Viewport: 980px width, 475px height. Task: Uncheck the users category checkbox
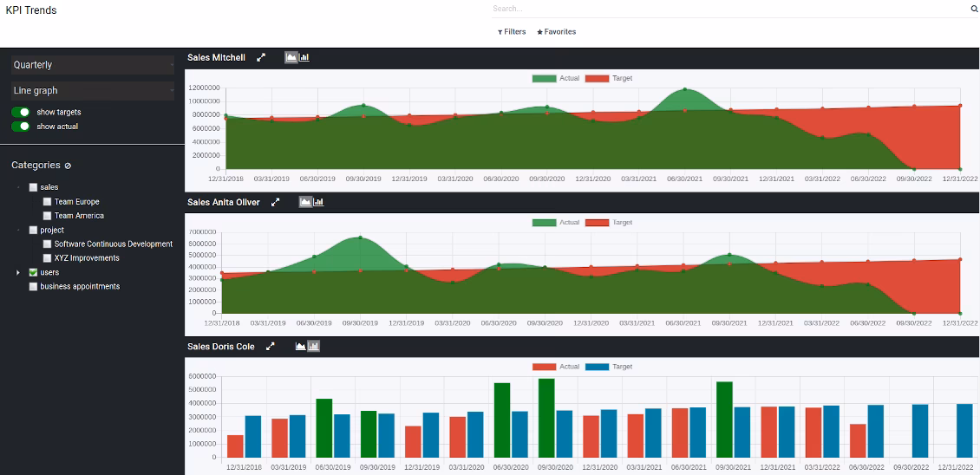pyautogui.click(x=33, y=272)
